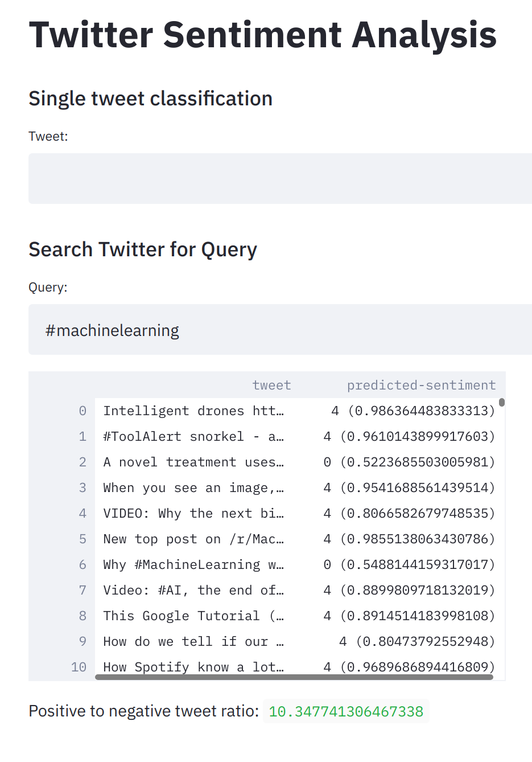Click the Search Twitter for Query heading

(143, 249)
